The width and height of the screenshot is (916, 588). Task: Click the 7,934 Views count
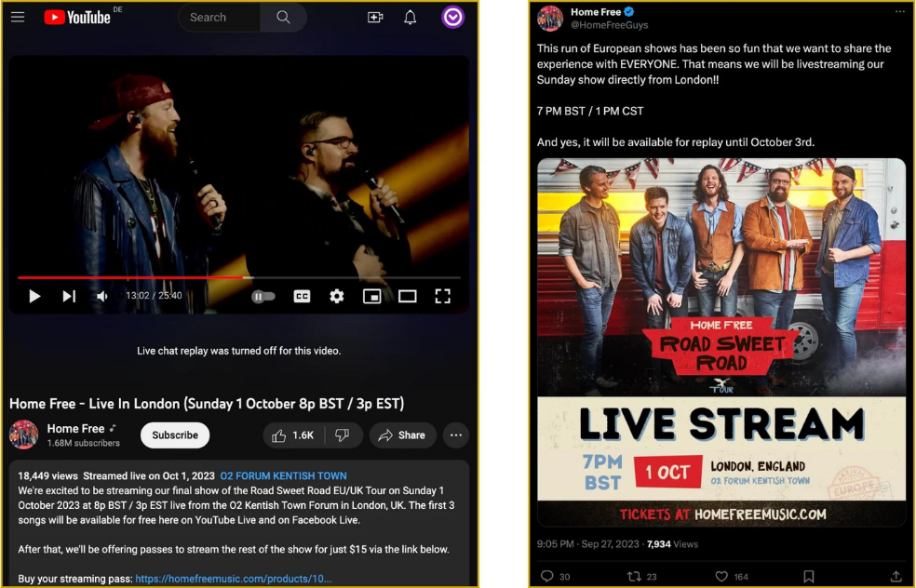pyautogui.click(x=672, y=544)
